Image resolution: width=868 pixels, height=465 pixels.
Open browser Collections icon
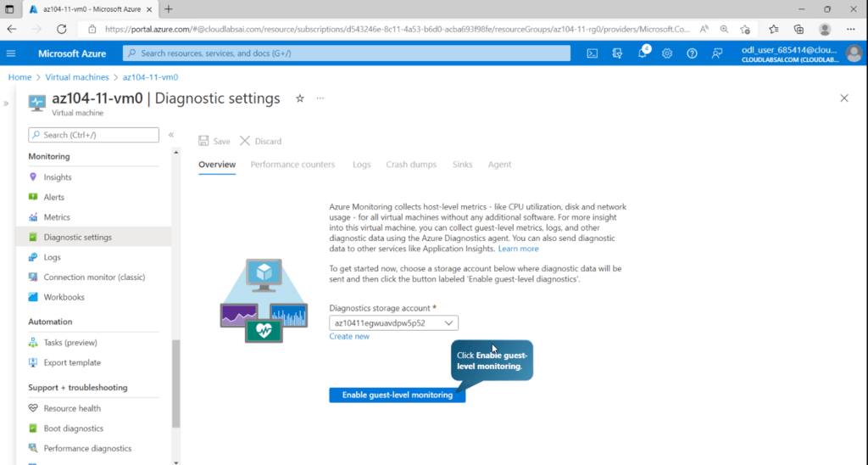click(798, 30)
